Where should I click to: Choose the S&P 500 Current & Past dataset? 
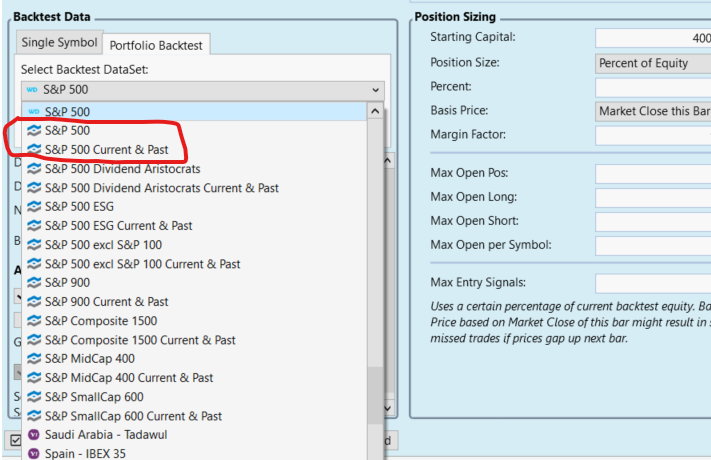point(194,150)
